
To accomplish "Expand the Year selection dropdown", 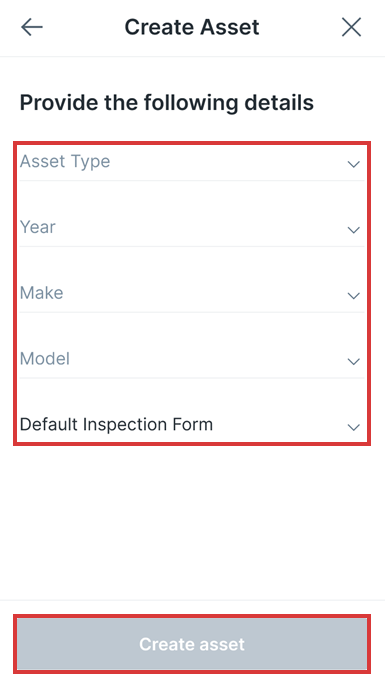I will pos(192,228).
